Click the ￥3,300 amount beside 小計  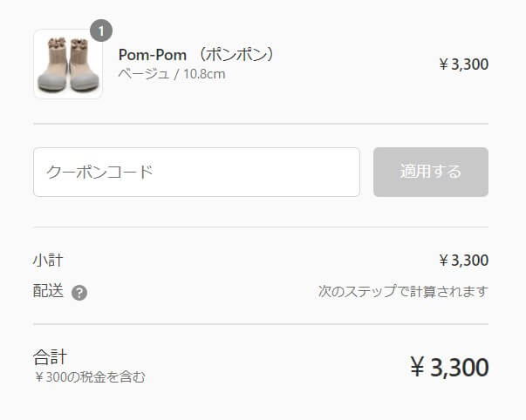(463, 261)
